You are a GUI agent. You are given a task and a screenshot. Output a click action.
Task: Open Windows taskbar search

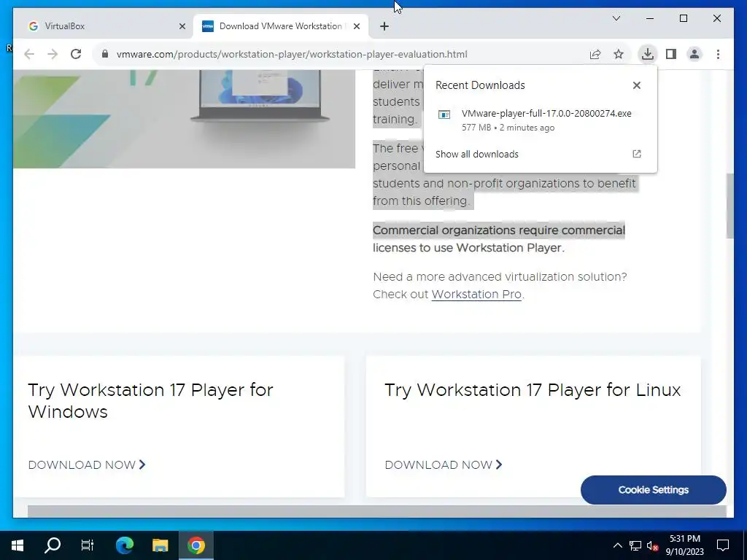click(53, 545)
